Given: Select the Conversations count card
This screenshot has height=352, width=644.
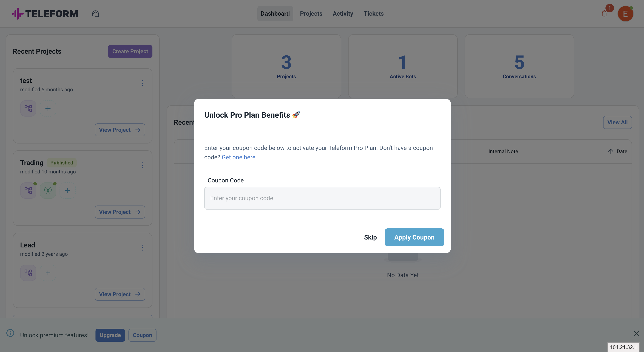Looking at the screenshot, I should (519, 66).
